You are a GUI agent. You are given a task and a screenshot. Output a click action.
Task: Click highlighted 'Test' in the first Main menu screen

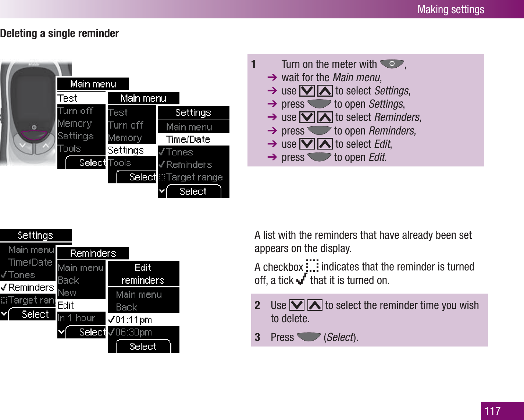81,98
